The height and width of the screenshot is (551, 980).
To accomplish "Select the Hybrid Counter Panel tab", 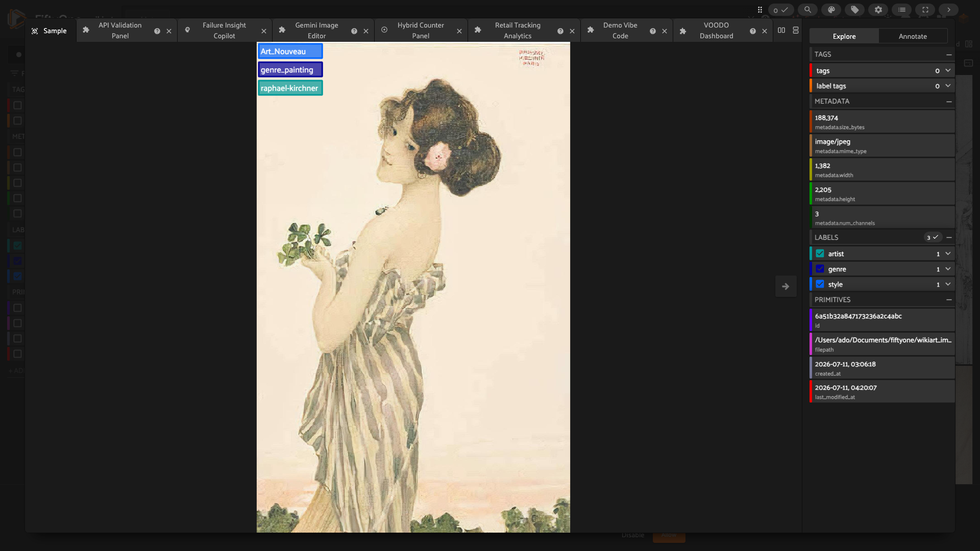I will [421, 31].
